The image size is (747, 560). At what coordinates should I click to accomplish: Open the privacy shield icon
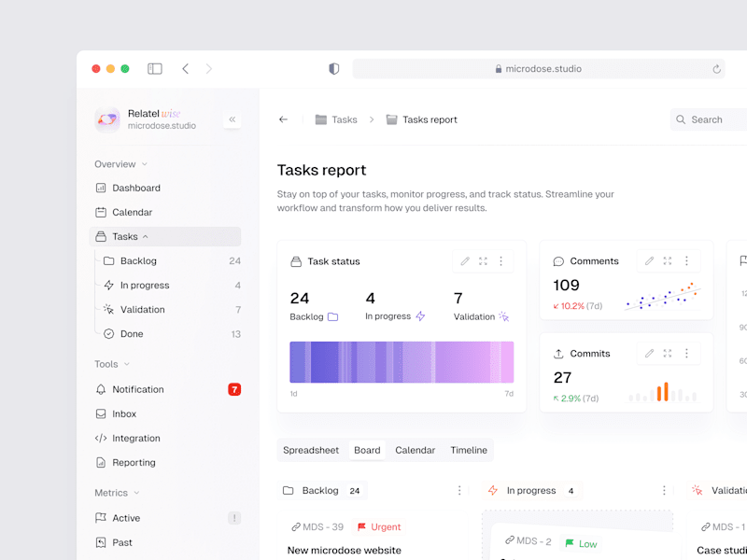point(334,69)
